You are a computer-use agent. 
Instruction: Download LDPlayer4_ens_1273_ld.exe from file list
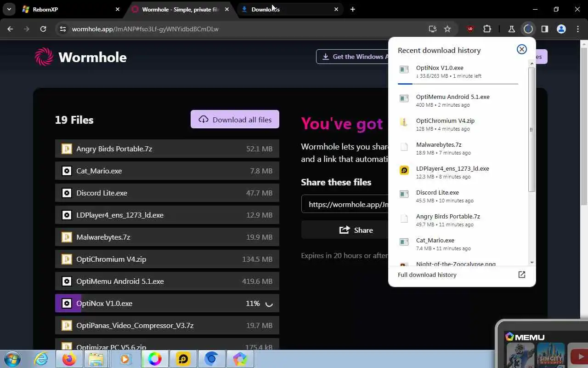click(167, 215)
